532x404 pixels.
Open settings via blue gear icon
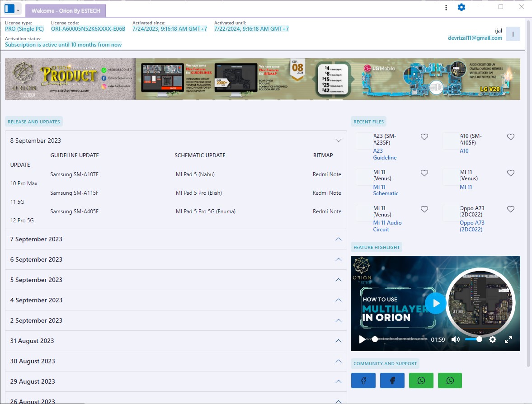tap(461, 7)
